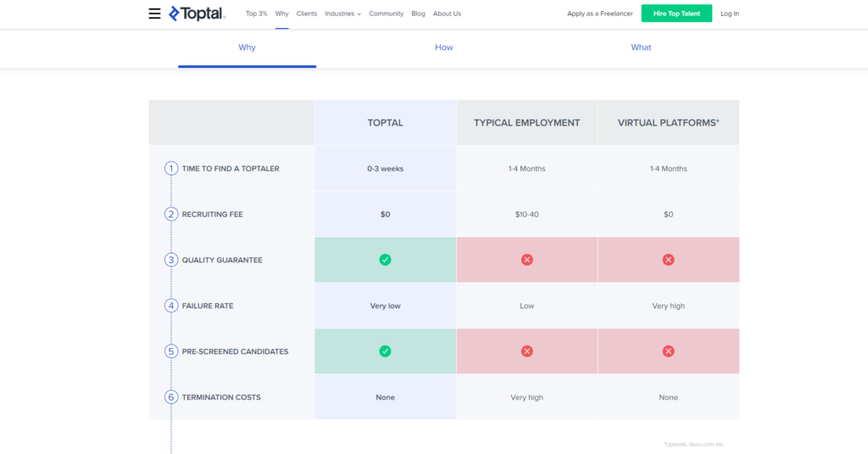Click Toptal's green check for Quality Guarantee
Image resolution: width=868 pixels, height=454 pixels.
386,260
